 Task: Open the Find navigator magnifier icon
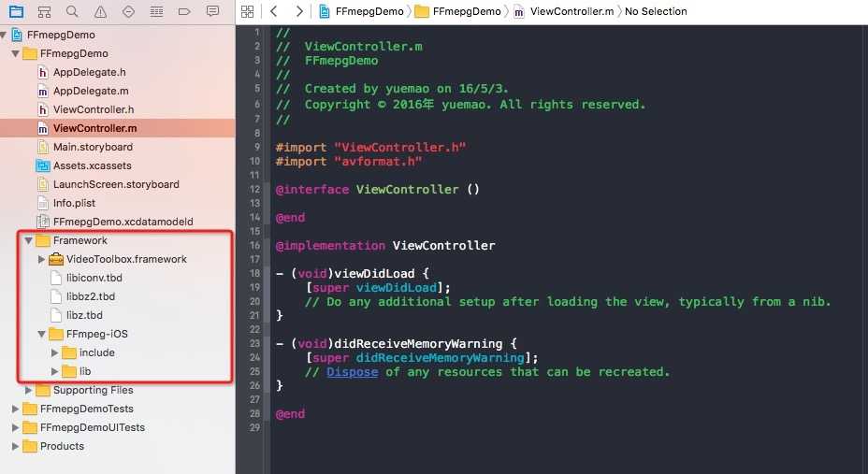(x=72, y=11)
